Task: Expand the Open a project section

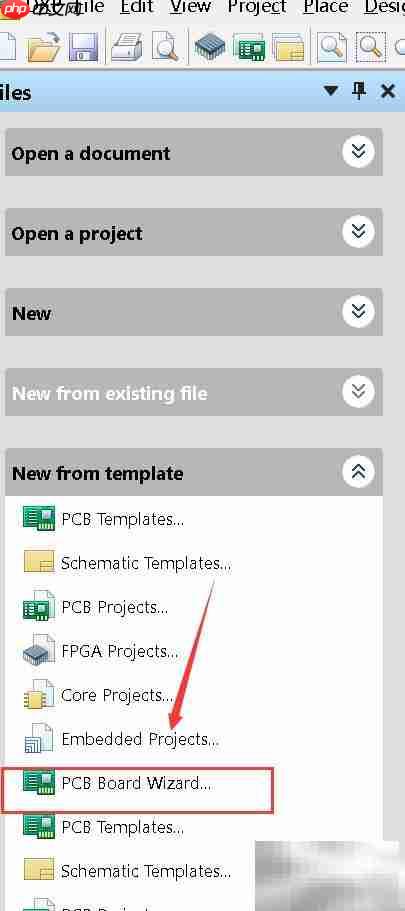Action: pyautogui.click(x=359, y=232)
